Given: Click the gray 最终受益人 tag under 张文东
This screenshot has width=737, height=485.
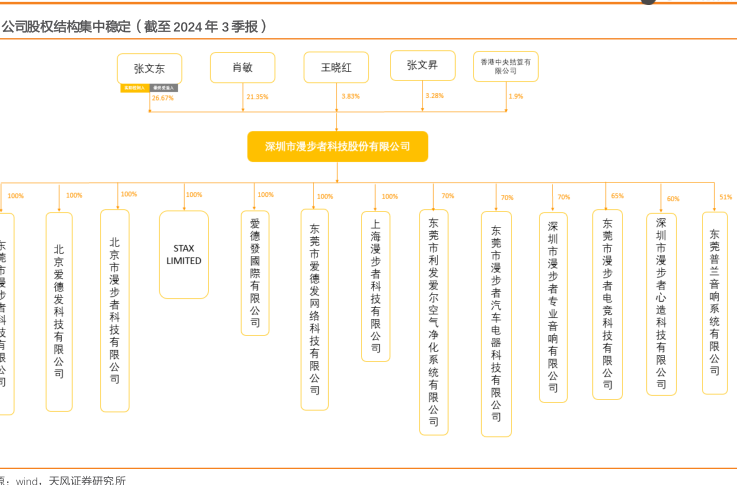Looking at the screenshot, I should (x=164, y=88).
